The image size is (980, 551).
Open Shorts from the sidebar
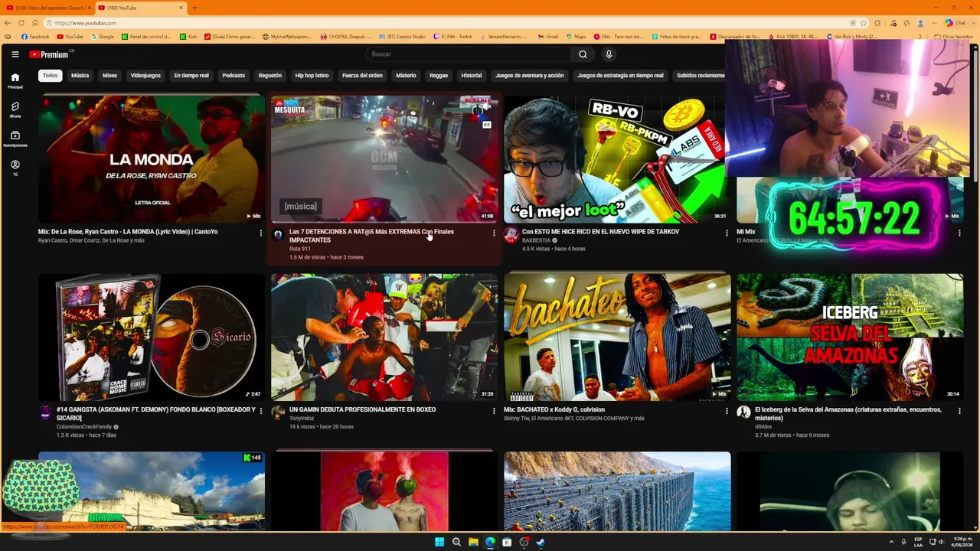tap(15, 109)
